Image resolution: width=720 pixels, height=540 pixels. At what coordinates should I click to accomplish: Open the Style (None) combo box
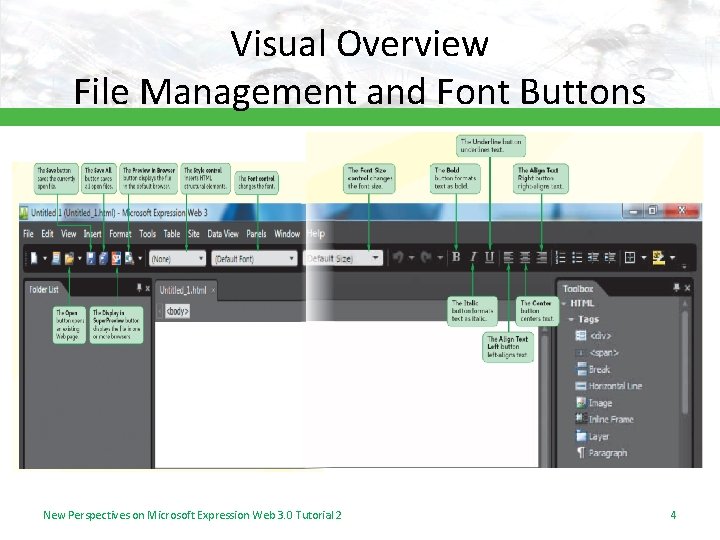pyautogui.click(x=177, y=259)
